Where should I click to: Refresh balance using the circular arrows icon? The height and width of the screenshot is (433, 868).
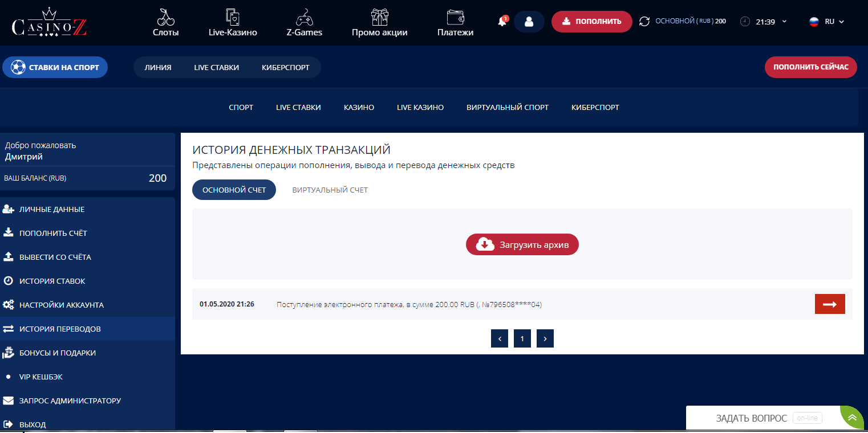644,21
